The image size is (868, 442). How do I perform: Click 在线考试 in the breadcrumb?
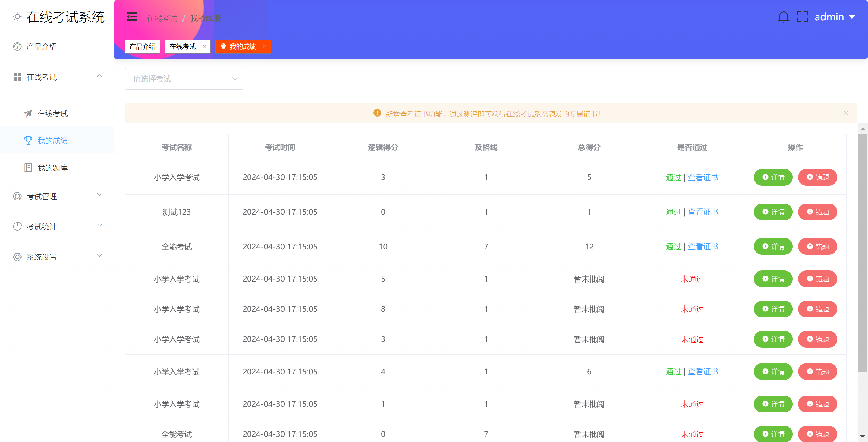162,18
